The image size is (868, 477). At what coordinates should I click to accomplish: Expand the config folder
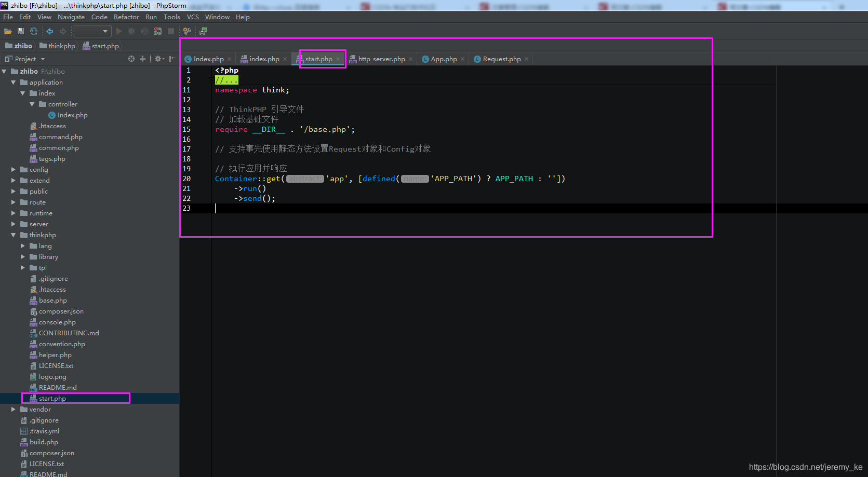point(14,170)
